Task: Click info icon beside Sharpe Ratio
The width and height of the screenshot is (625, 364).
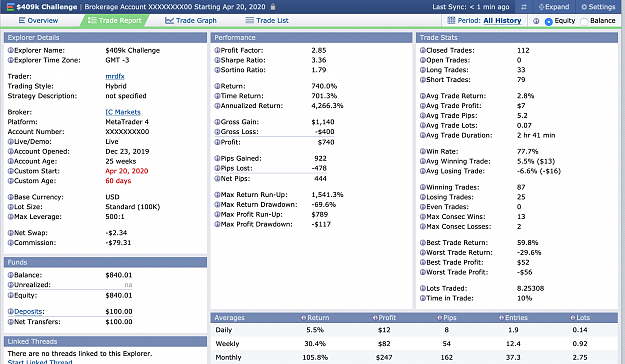Action: click(x=217, y=60)
